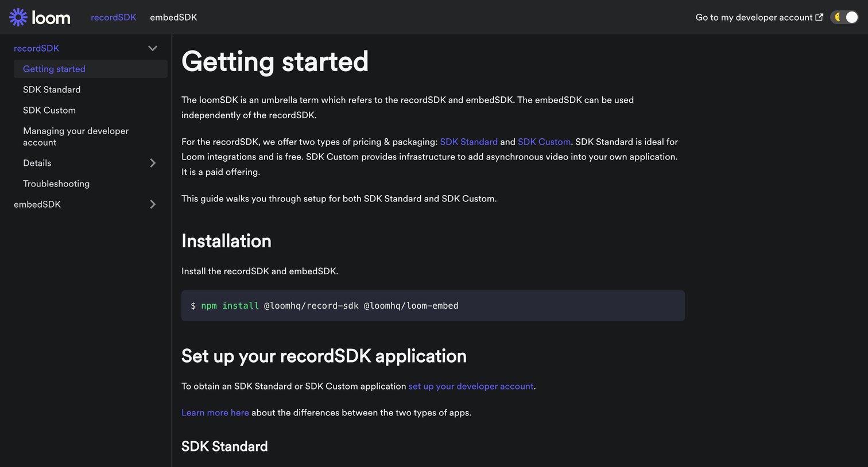Image resolution: width=868 pixels, height=467 pixels.
Task: Click the sentence starting 'This guide walks you through'
Action: (x=339, y=199)
